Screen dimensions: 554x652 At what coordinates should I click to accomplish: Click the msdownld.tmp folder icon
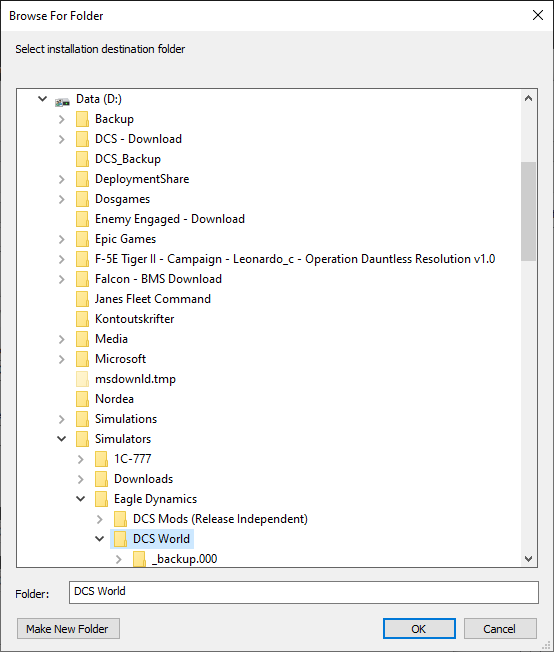pyautogui.click(x=82, y=379)
